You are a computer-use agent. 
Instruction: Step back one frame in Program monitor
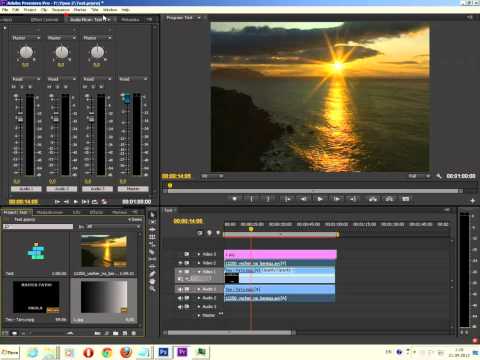(x=303, y=199)
